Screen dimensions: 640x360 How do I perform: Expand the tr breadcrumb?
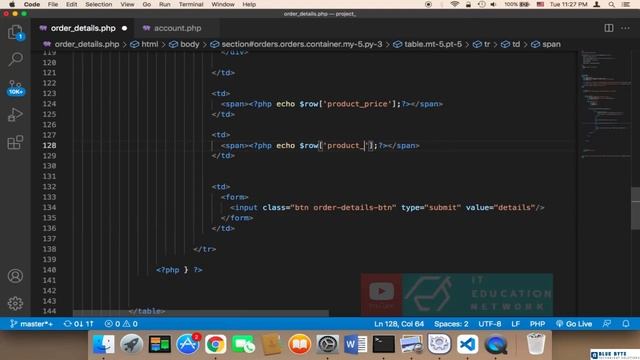[482, 44]
